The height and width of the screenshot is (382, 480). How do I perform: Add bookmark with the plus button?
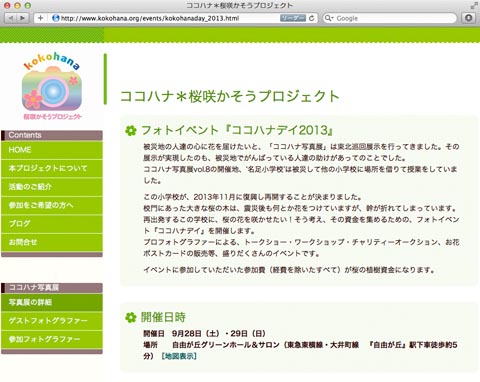(x=40, y=18)
